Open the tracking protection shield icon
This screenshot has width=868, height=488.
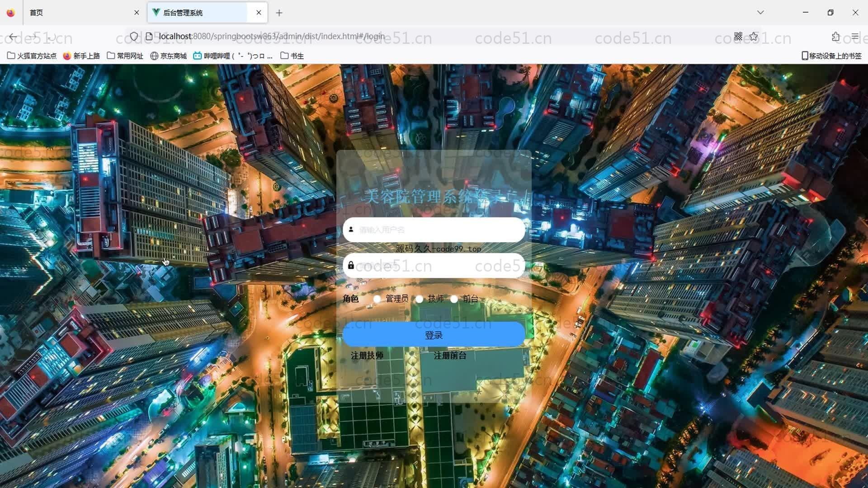pyautogui.click(x=134, y=36)
